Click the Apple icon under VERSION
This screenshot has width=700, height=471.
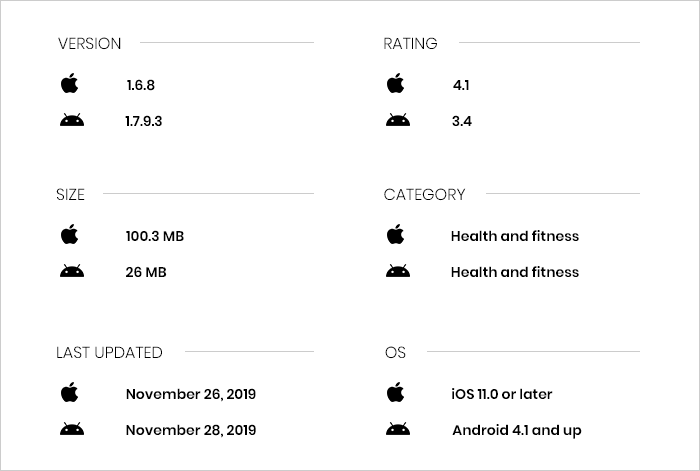(x=69, y=84)
